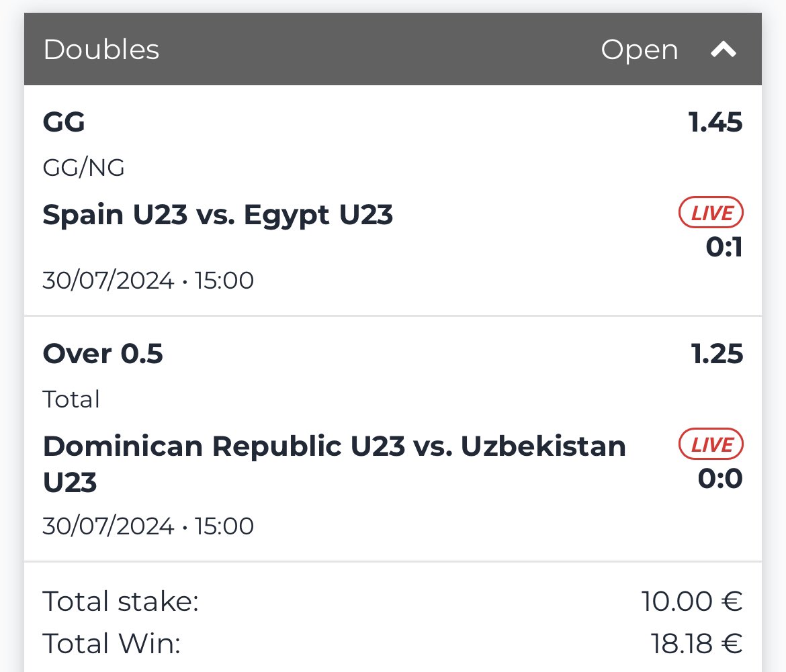
Task: Click Dominican Republic match date and time
Action: 148,526
